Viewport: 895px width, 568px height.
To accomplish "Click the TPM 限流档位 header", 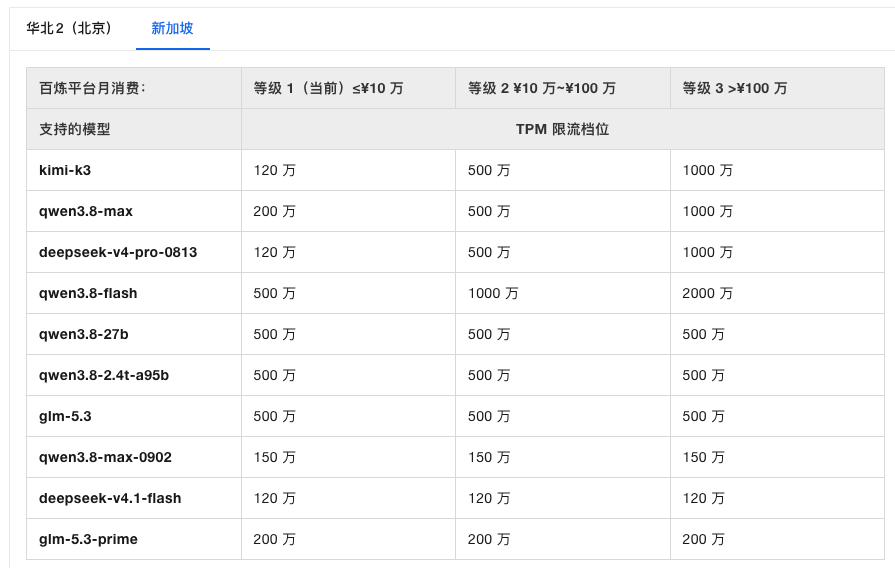I will click(562, 129).
